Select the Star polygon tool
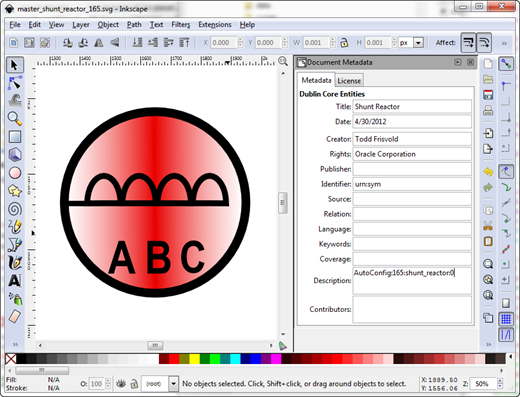Image resolution: width=520 pixels, height=397 pixels. tap(15, 191)
